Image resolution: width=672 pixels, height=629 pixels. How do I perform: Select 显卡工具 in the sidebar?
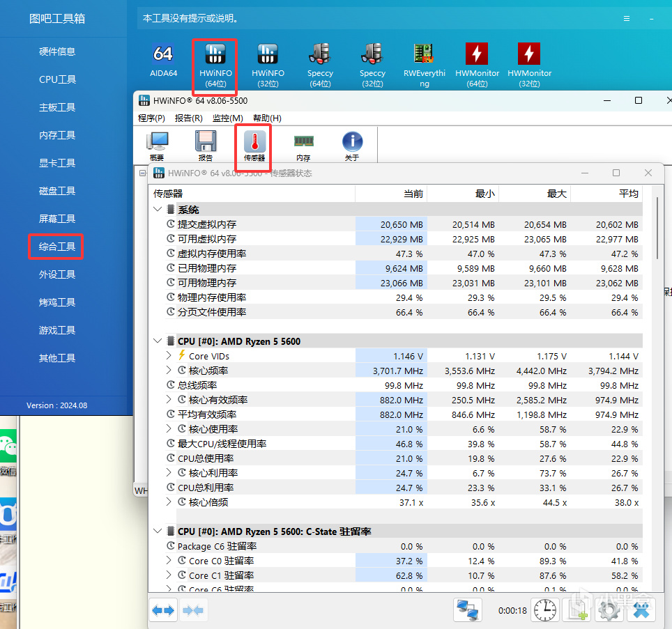click(x=57, y=163)
